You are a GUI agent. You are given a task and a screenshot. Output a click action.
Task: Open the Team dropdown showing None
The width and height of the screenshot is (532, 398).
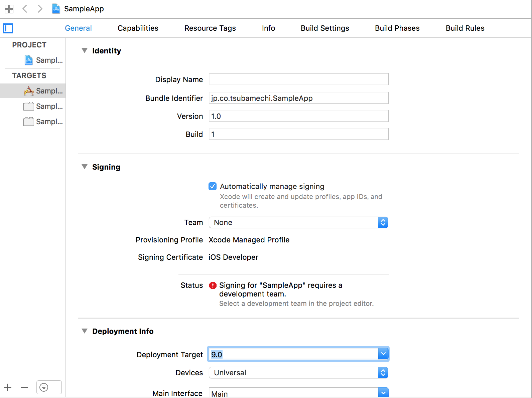coord(298,222)
